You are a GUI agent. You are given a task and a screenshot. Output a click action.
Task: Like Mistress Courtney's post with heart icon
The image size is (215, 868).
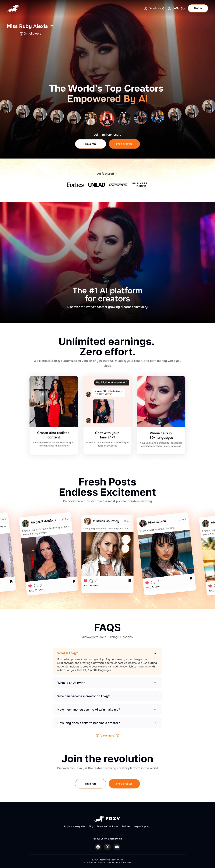tap(86, 581)
